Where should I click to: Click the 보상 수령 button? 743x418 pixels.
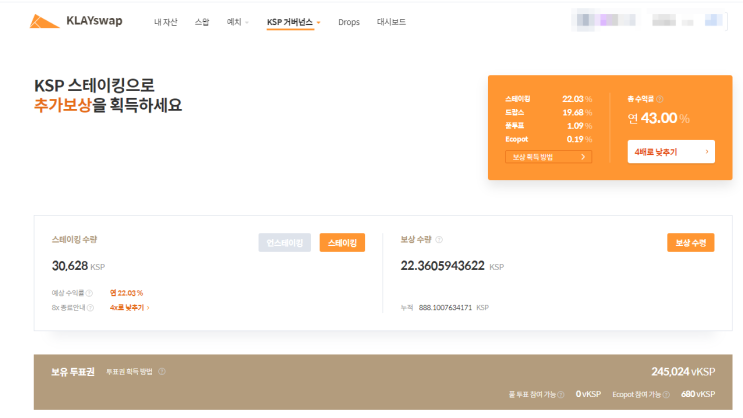pos(690,243)
